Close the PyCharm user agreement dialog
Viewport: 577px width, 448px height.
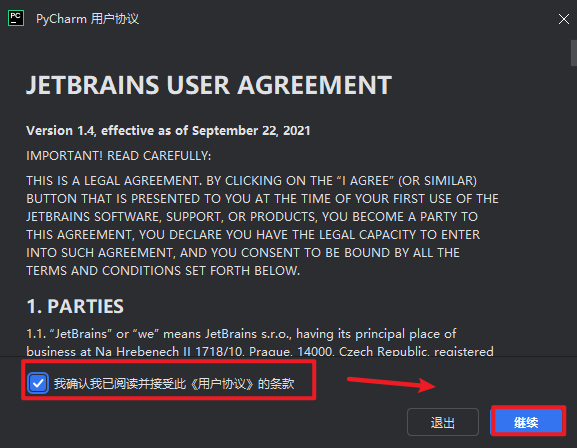point(563,19)
